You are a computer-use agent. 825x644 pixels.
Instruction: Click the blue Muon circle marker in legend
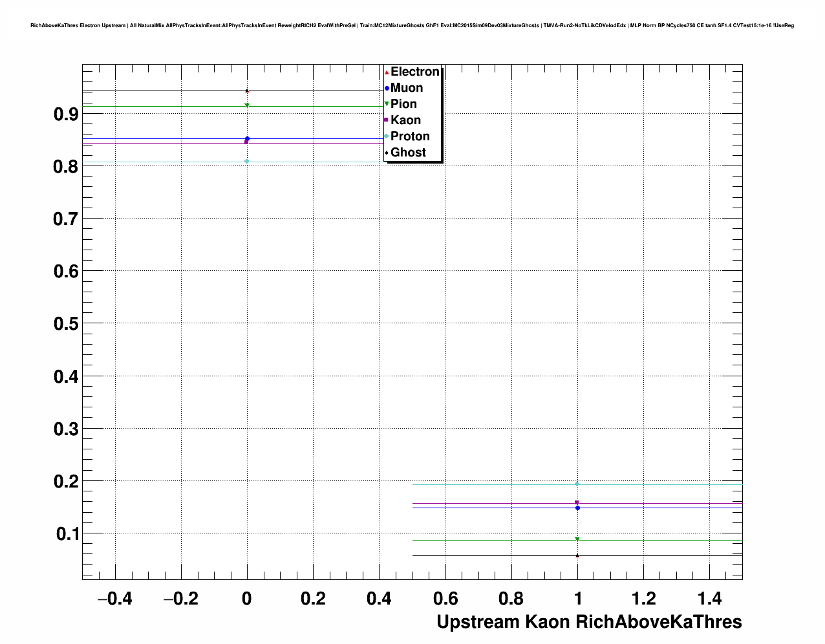(x=387, y=89)
